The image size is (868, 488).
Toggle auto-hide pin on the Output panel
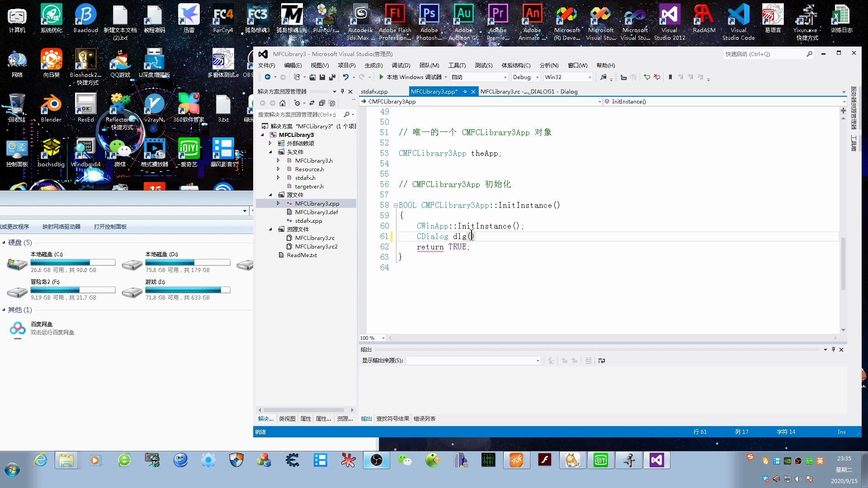pyautogui.click(x=833, y=349)
